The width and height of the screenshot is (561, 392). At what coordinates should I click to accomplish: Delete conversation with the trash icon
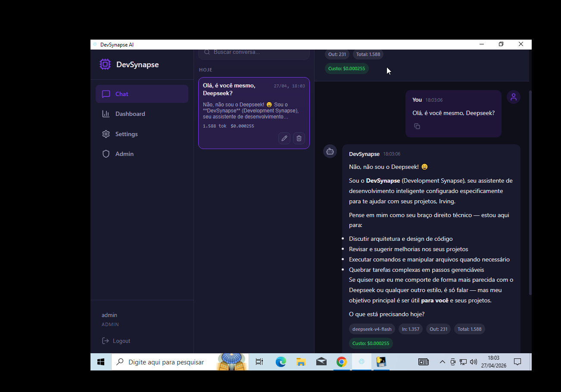pyautogui.click(x=299, y=138)
